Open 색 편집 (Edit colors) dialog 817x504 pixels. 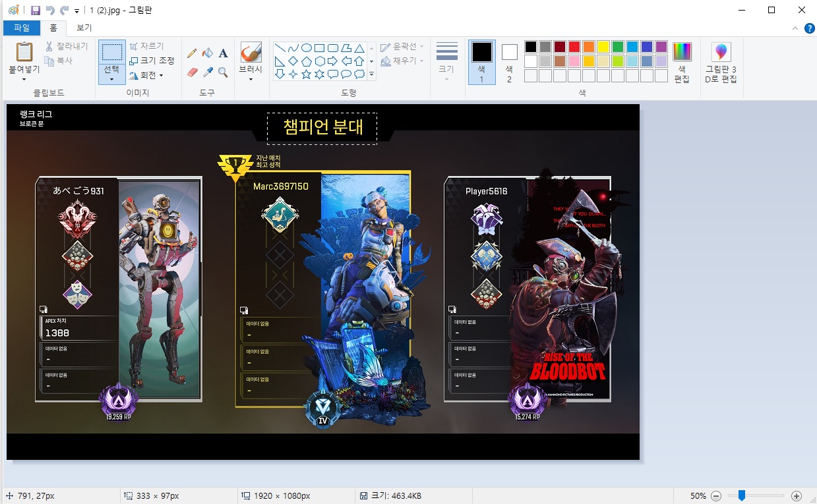pos(682,63)
